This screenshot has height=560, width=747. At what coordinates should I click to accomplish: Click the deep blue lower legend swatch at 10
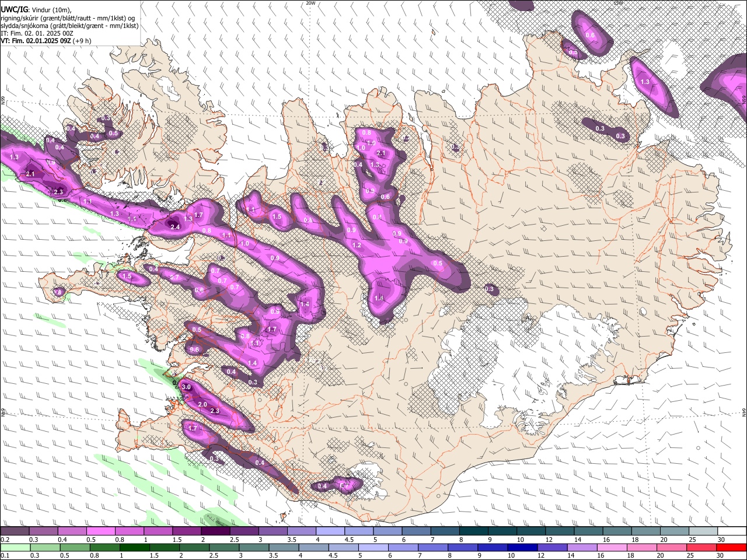point(522,547)
